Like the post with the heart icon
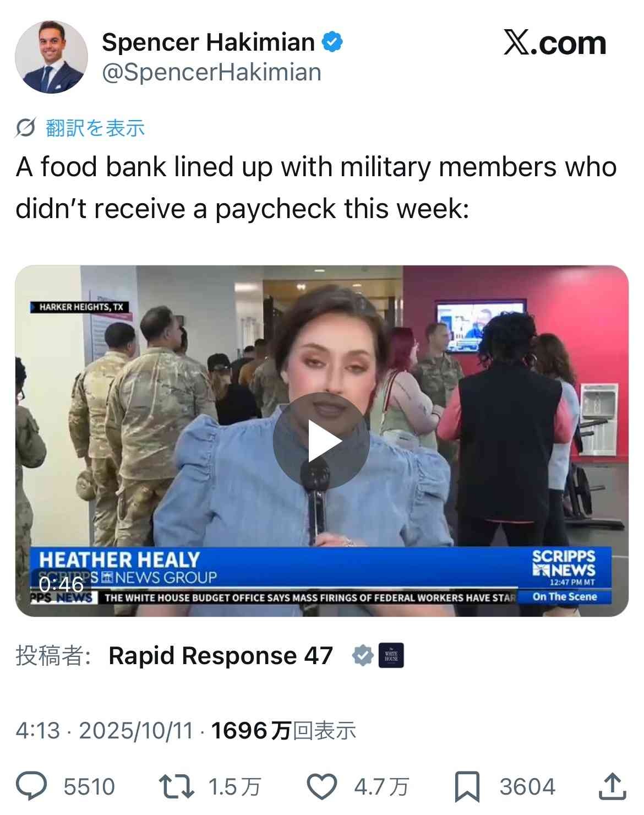The height and width of the screenshot is (815, 644). click(x=321, y=786)
